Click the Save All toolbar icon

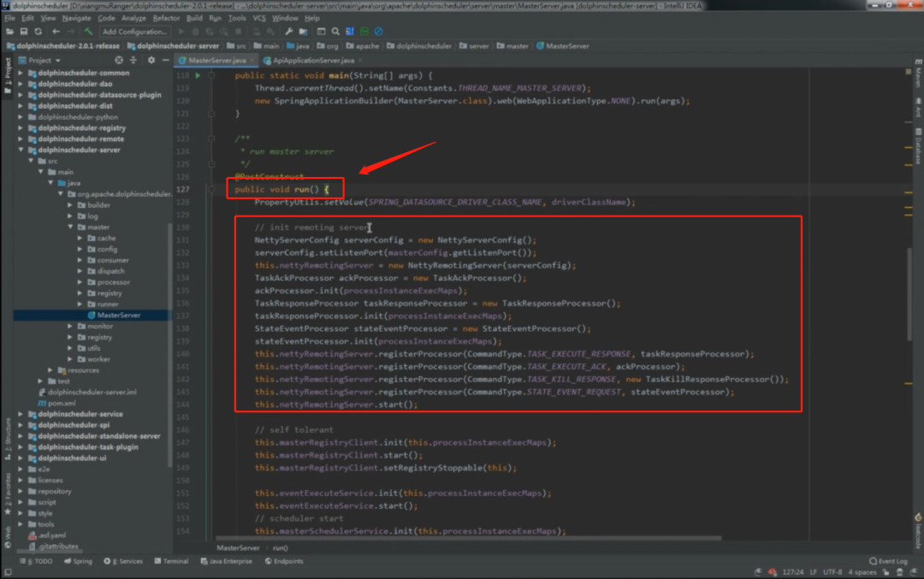24,32
